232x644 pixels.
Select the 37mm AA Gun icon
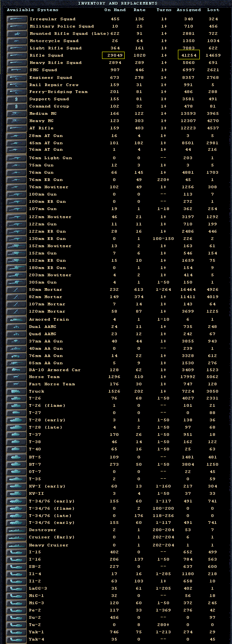click(17, 341)
